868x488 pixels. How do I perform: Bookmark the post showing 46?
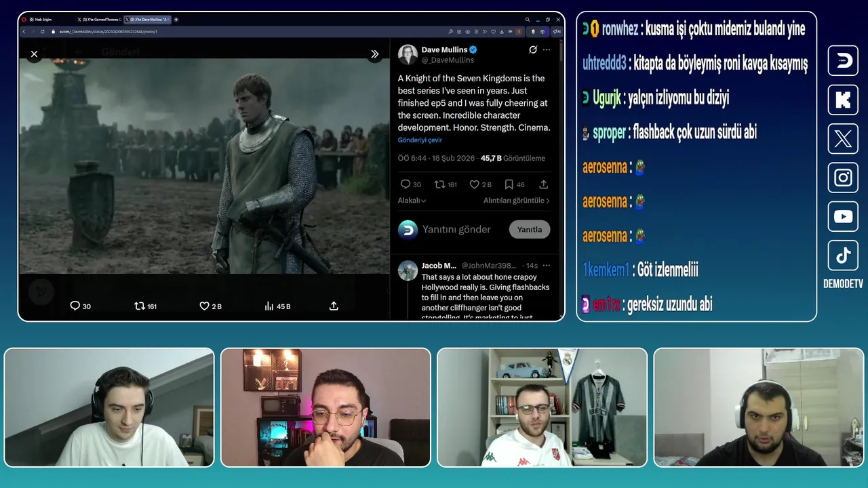509,184
